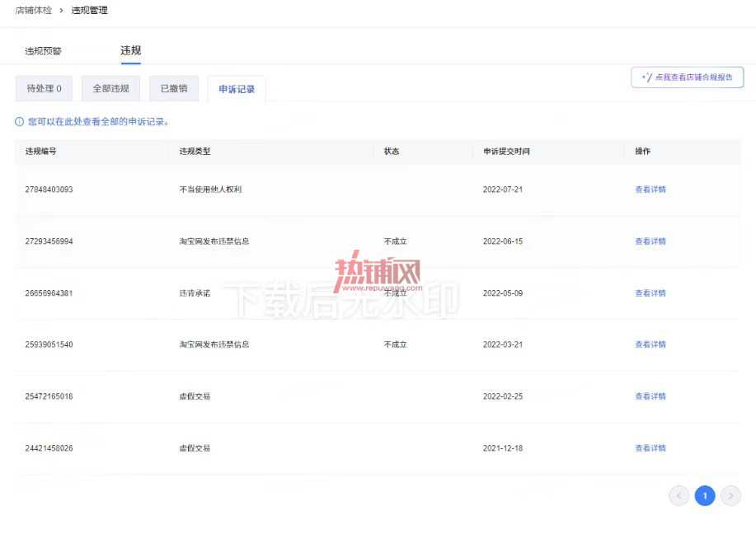Open 查看详情 for the 2022-05-09 appeal

click(x=650, y=293)
